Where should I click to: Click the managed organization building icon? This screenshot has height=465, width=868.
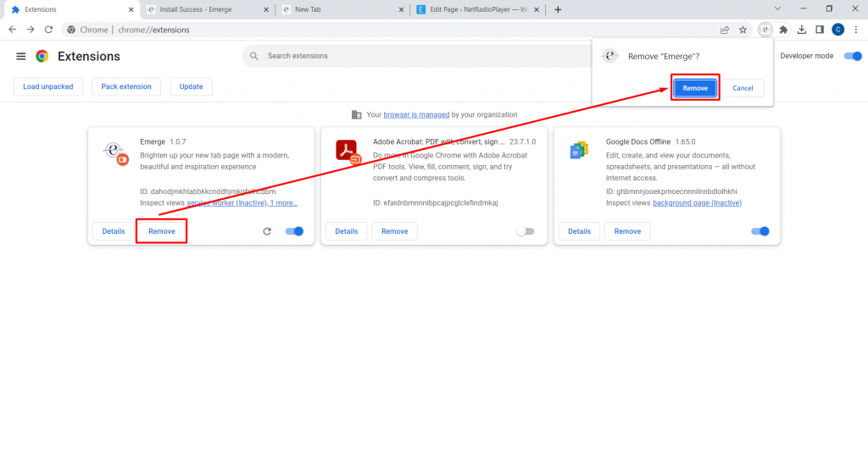pyautogui.click(x=357, y=114)
